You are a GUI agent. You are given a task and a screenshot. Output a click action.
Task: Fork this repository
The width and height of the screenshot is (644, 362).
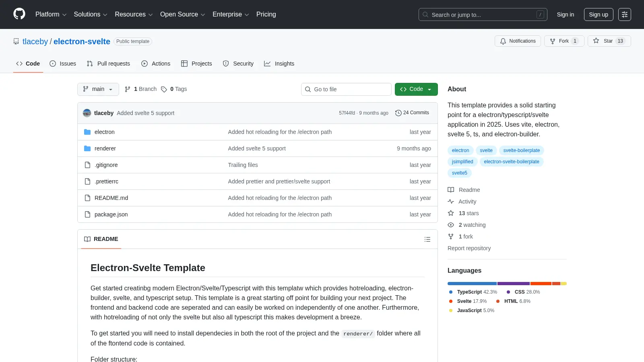coord(564,41)
